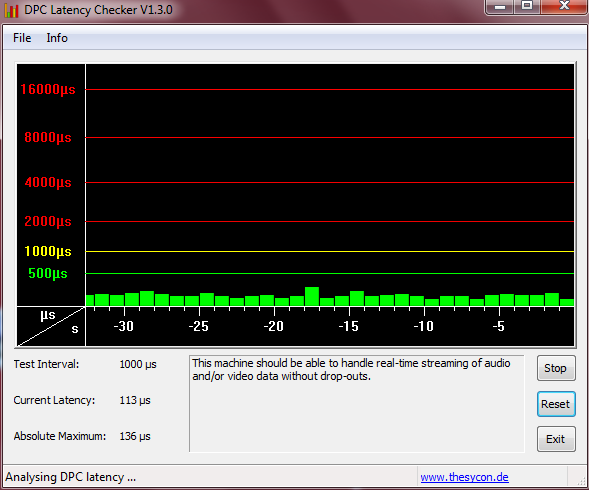Click the green 500µs threshold label
The height and width of the screenshot is (490, 589).
(x=48, y=273)
